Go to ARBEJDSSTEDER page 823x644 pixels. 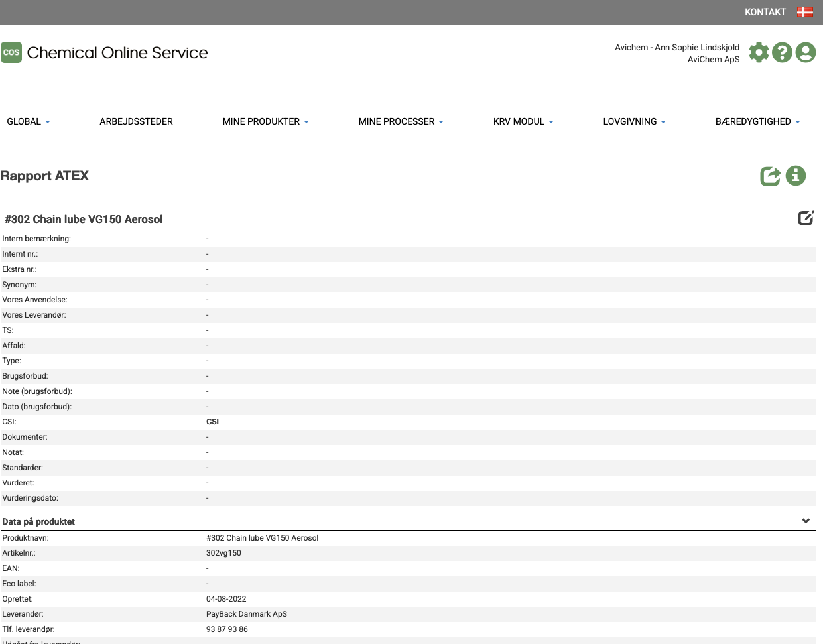[x=136, y=121]
